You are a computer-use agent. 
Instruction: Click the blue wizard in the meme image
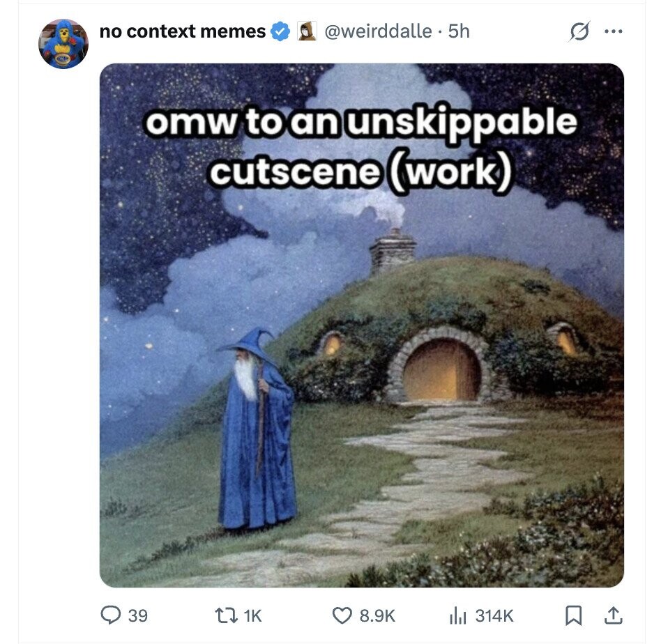[257, 429]
